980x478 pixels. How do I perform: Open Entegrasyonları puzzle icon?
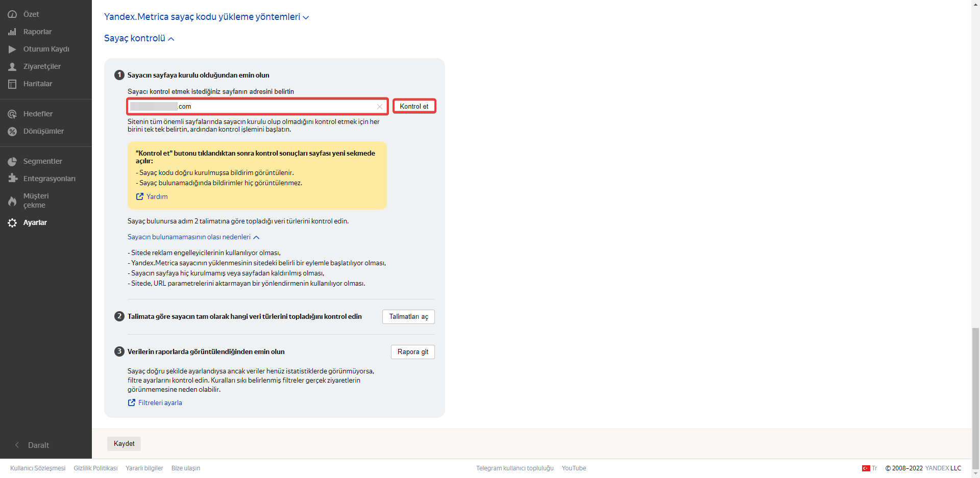point(12,179)
